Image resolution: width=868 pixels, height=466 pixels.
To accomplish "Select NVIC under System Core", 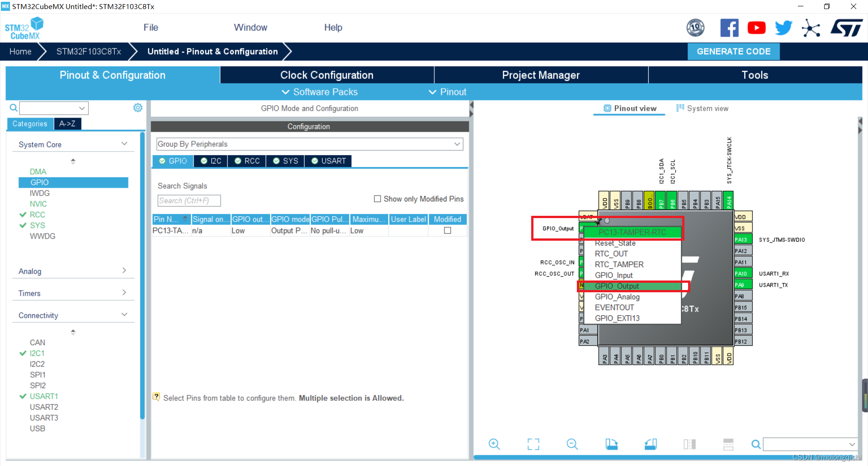I will (x=38, y=204).
